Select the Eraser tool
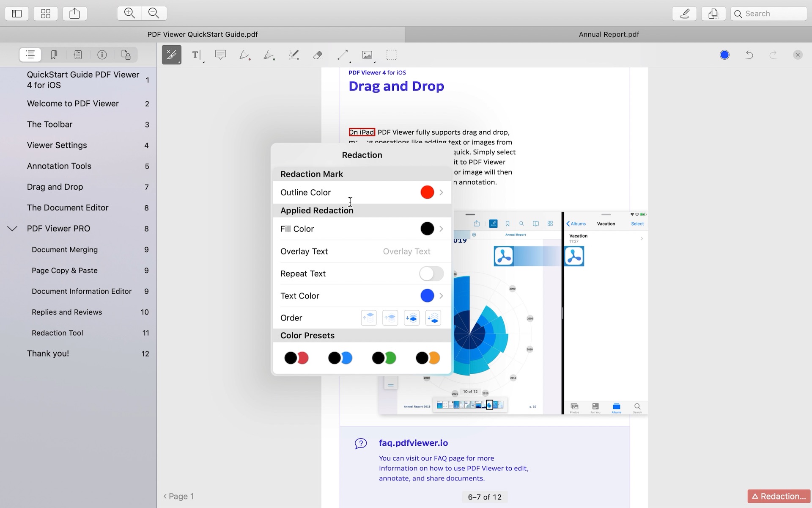Image resolution: width=812 pixels, height=508 pixels. click(318, 55)
